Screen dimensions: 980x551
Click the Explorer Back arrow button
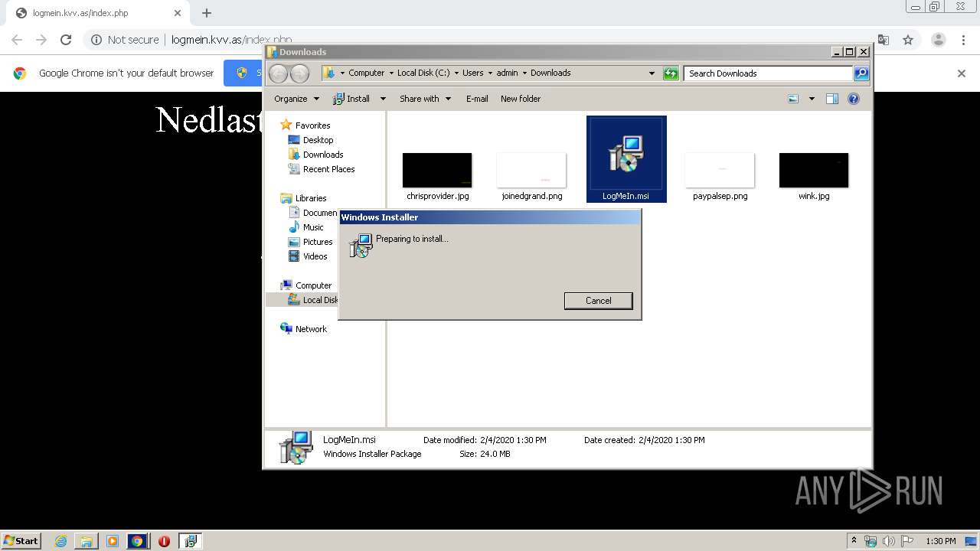(x=278, y=73)
